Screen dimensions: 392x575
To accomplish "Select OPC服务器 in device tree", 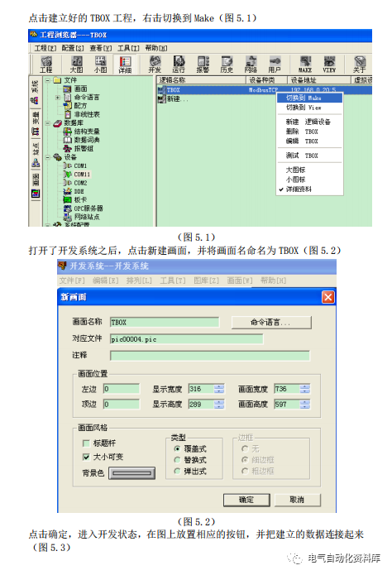I will (84, 208).
